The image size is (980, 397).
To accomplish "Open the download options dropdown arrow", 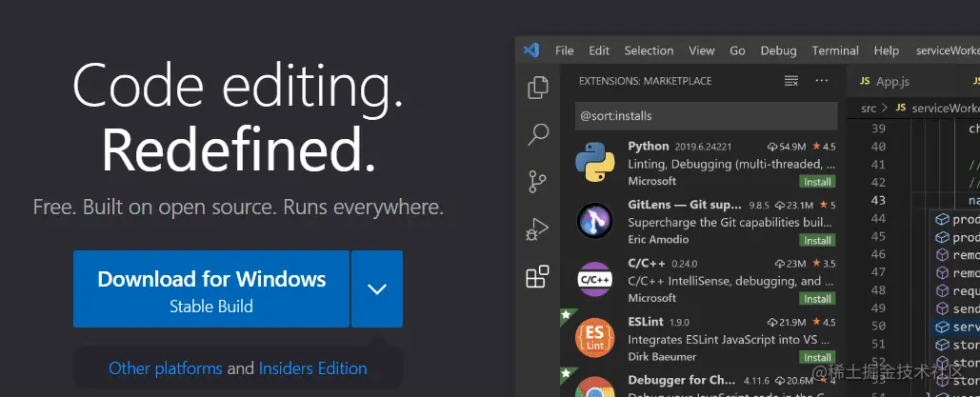I will (x=377, y=288).
